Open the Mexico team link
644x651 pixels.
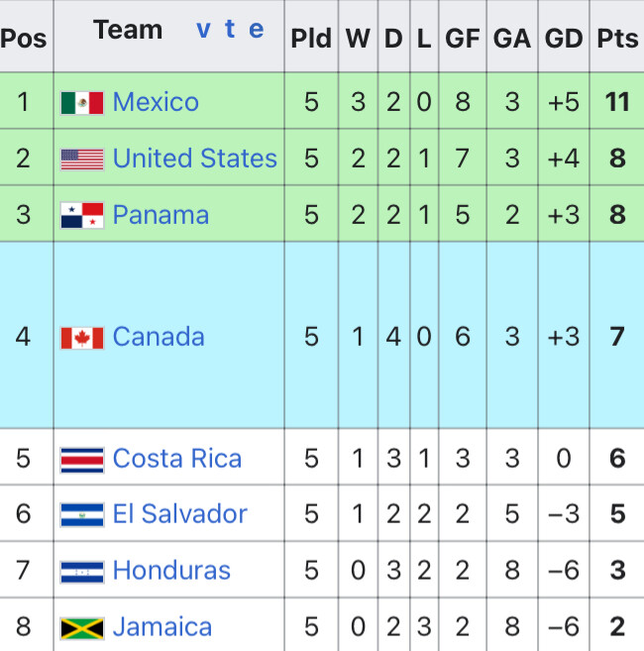point(156,102)
